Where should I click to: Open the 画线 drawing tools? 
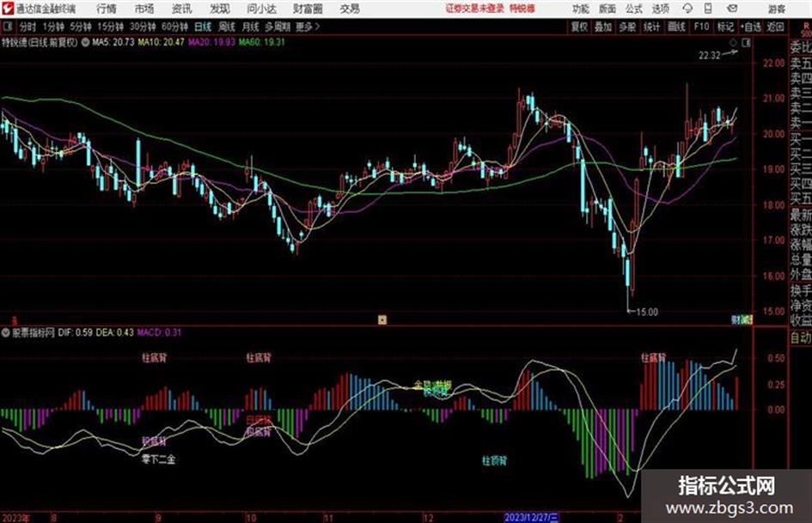[676, 27]
